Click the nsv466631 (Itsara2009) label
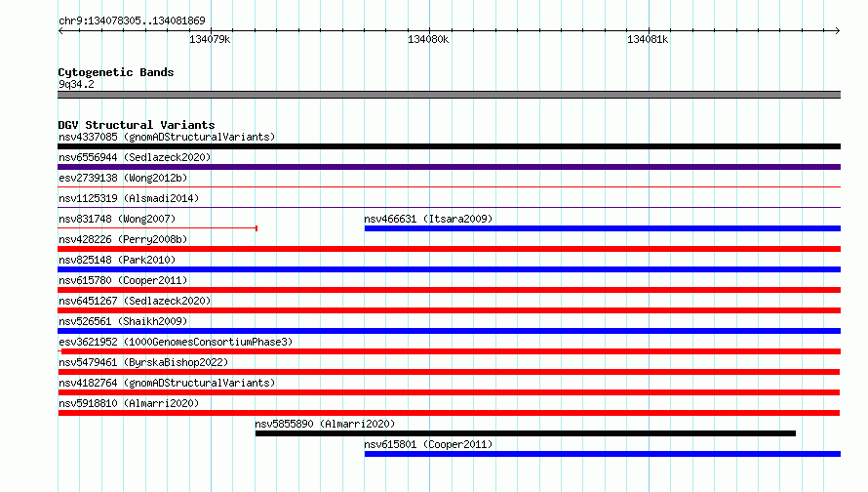Screen dimensions: 868x492 (x=428, y=219)
